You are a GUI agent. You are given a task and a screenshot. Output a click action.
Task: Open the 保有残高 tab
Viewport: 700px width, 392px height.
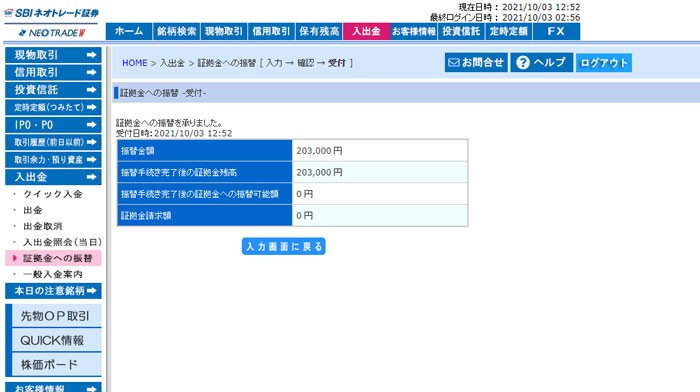point(319,32)
